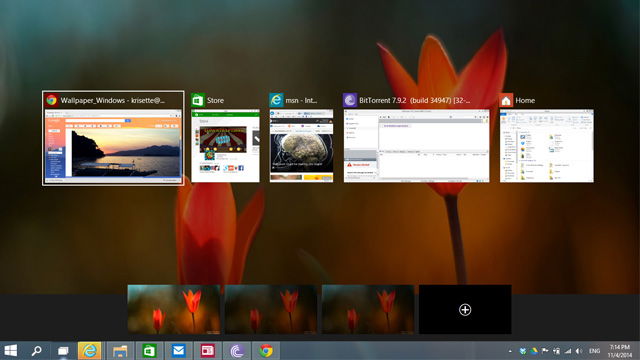The width and height of the screenshot is (640, 360).
Task: Click the Task View taskbar icon
Action: tap(63, 351)
